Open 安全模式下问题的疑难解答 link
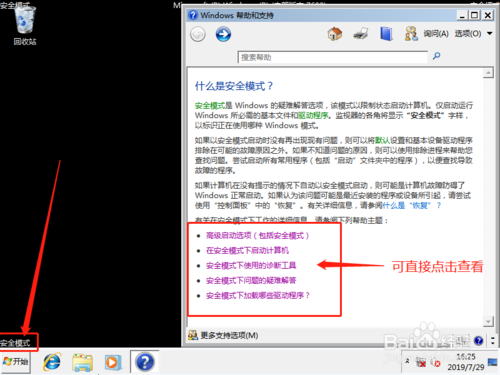Image resolution: width=500 pixels, height=375 pixels. (251, 281)
